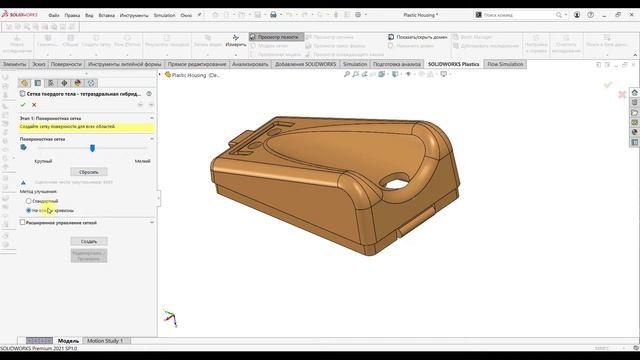Cancel the mesh panel with red X
Image resolution: width=640 pixels, height=360 pixels.
34,105
